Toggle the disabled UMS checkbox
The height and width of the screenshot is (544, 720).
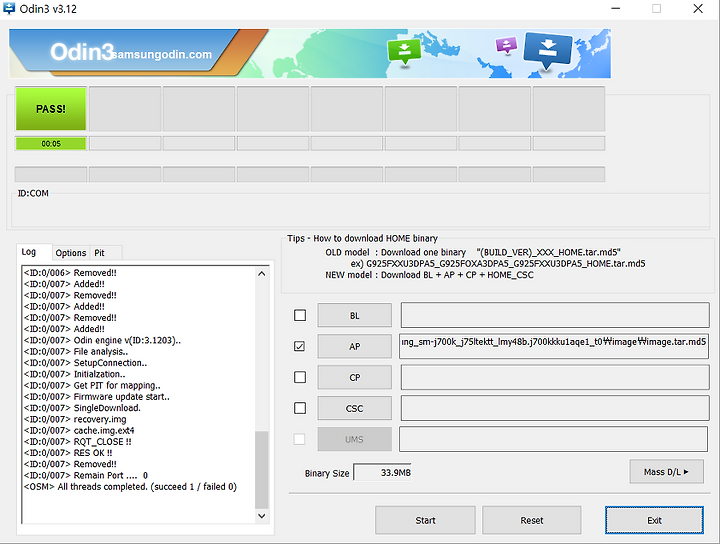[x=299, y=439]
